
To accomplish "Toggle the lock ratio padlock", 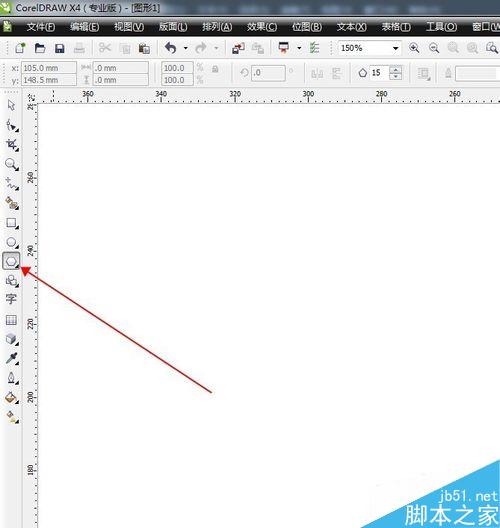I will [x=215, y=69].
